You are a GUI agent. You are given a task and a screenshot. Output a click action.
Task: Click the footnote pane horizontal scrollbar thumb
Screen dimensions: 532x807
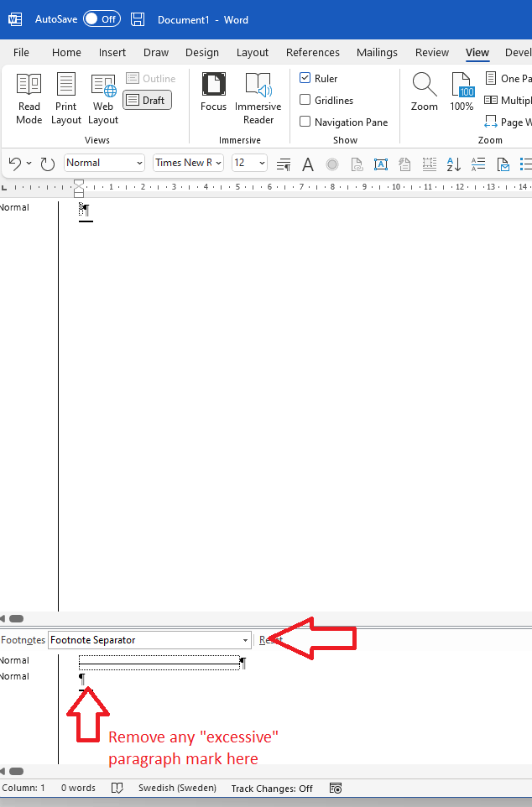[x=17, y=771]
